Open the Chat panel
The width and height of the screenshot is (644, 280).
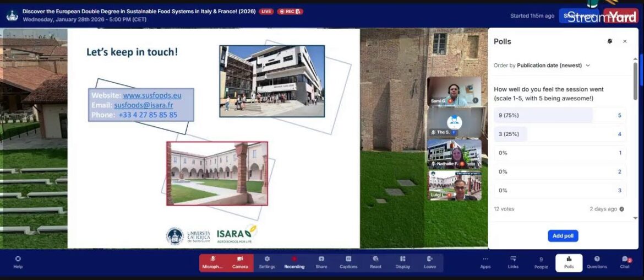click(625, 262)
